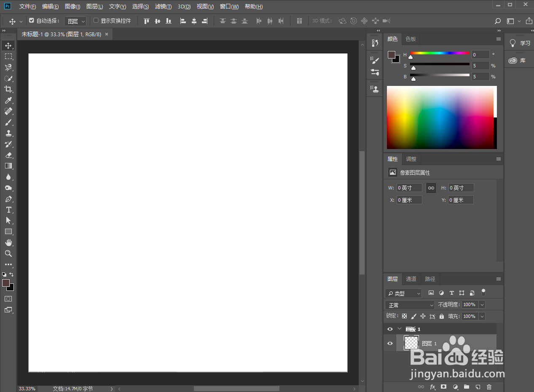Create a new group folder icon

tap(466, 387)
